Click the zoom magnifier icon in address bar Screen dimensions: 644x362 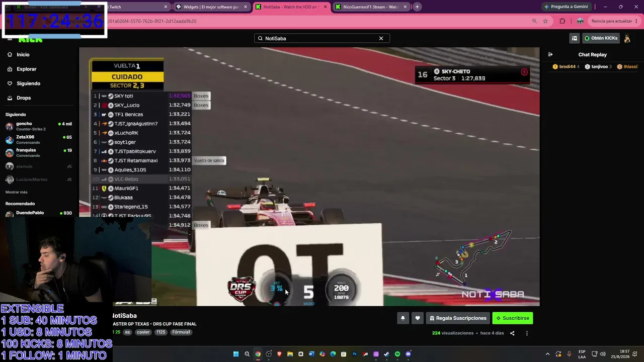coord(534,21)
